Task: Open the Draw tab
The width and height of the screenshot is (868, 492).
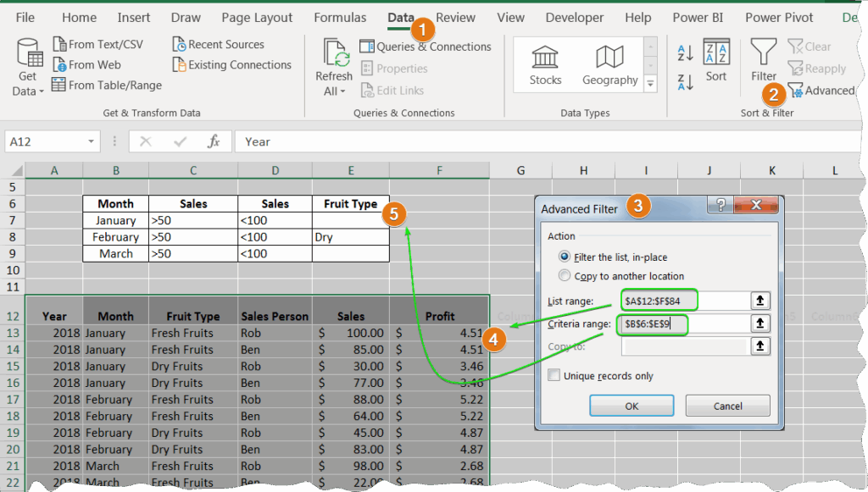Action: pos(186,18)
